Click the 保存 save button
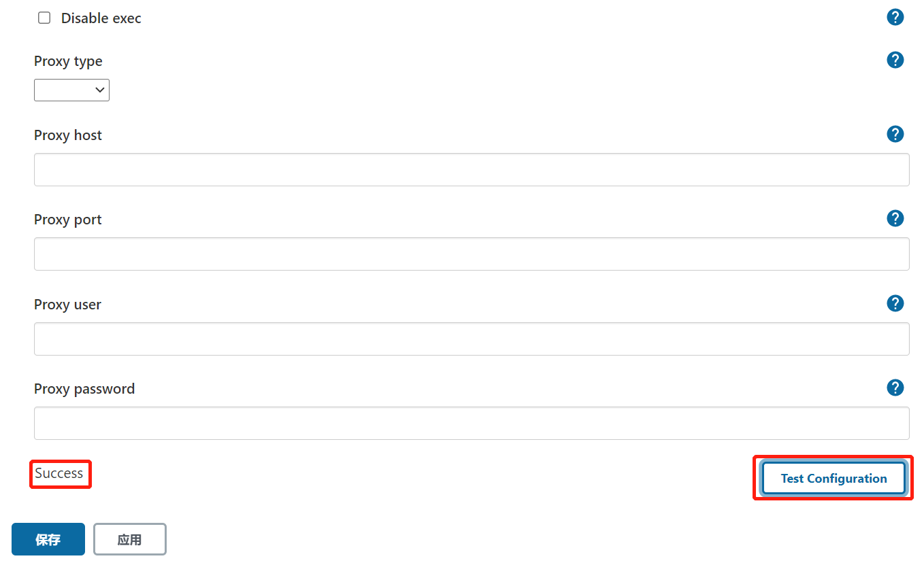 [x=48, y=539]
